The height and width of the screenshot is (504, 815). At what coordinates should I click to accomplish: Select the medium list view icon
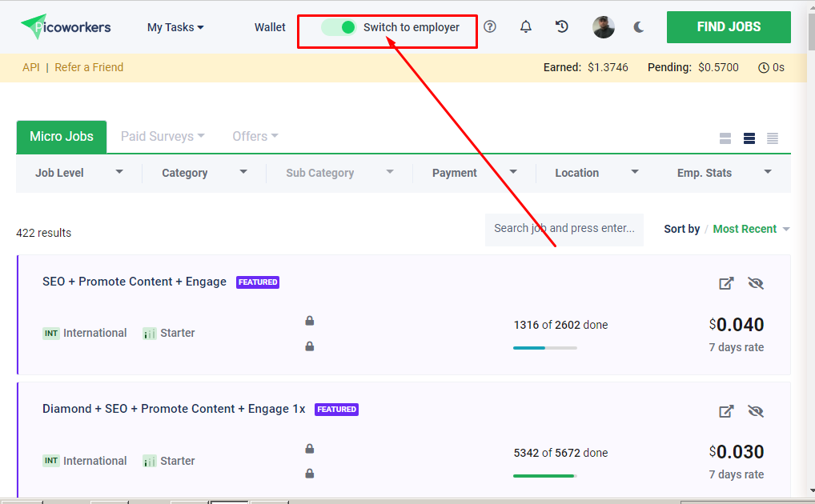click(x=749, y=138)
